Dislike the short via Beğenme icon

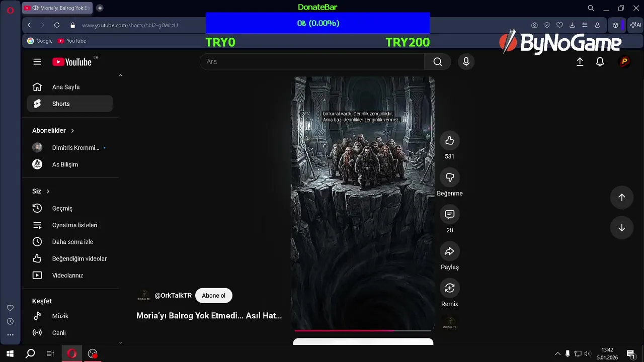(450, 177)
